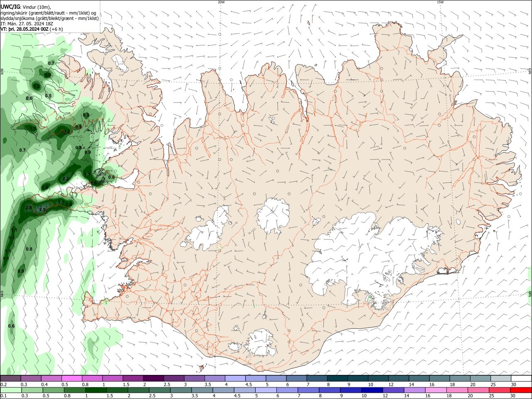
Task: Select the white 30 swatch, upper legend
Action: 521,378
